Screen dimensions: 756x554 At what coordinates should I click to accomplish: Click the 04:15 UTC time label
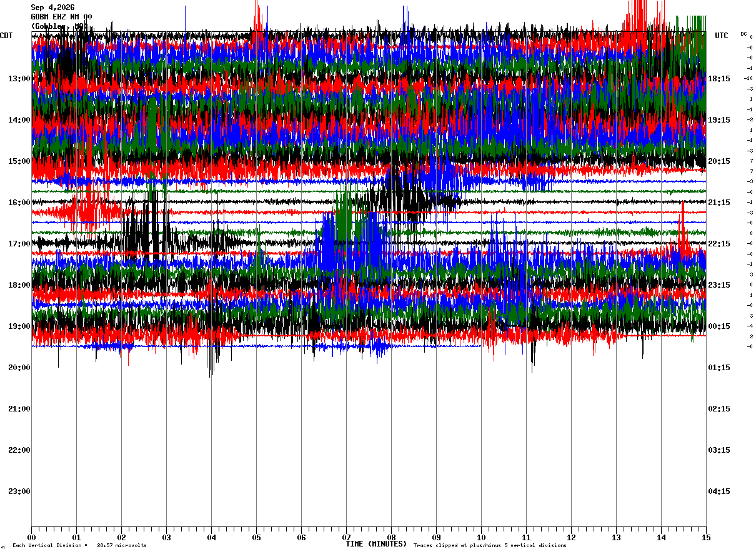[x=719, y=491]
